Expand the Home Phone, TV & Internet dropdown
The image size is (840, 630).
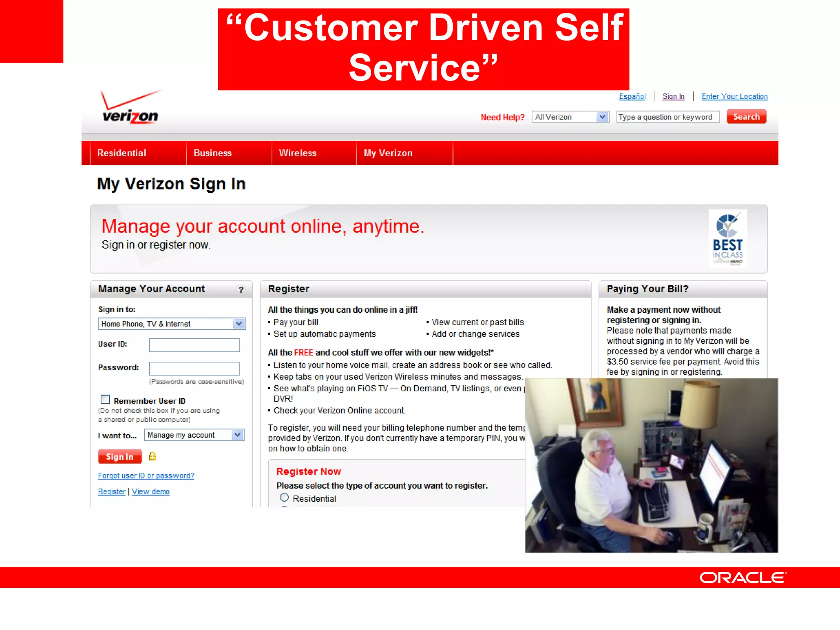[x=172, y=324]
